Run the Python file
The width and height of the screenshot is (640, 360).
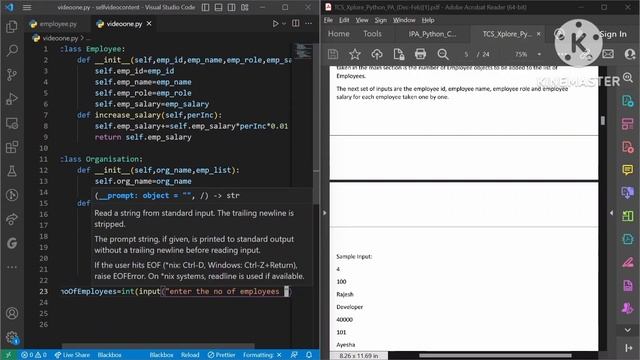[276, 24]
